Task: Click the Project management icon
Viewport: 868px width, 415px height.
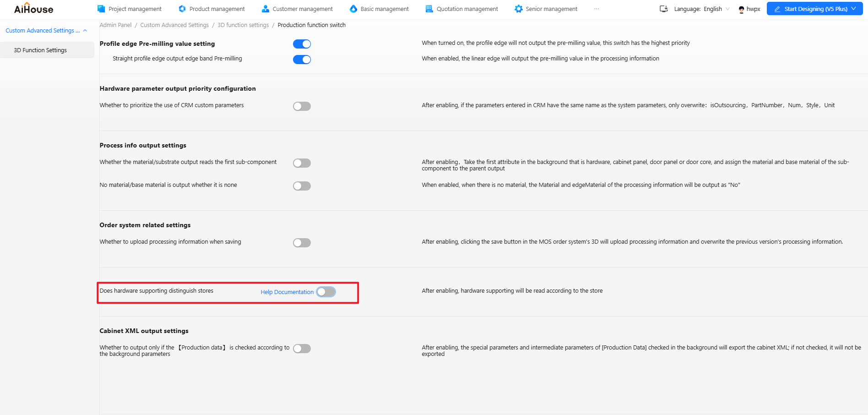Action: 101,9
